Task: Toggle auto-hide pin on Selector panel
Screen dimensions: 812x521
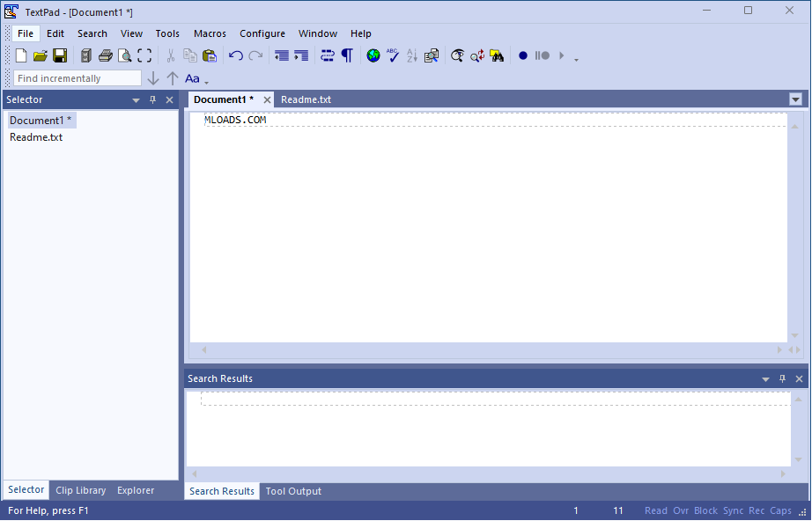Action: (152, 99)
